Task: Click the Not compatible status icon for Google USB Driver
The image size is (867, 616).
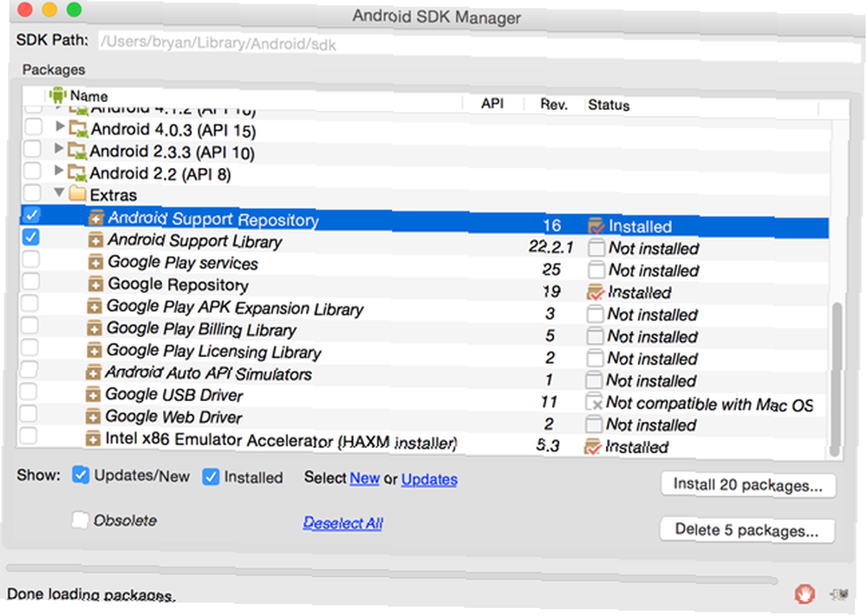Action: [x=594, y=402]
